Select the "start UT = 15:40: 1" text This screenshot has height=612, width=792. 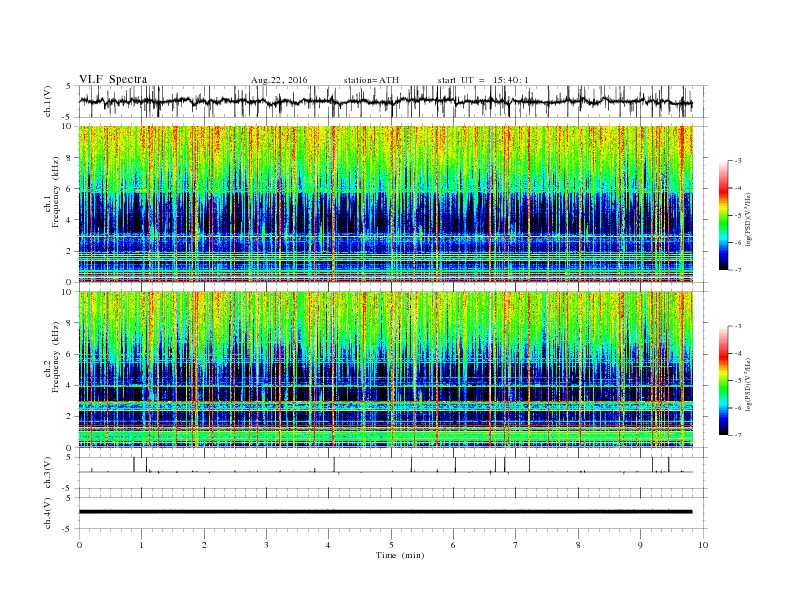[483, 80]
